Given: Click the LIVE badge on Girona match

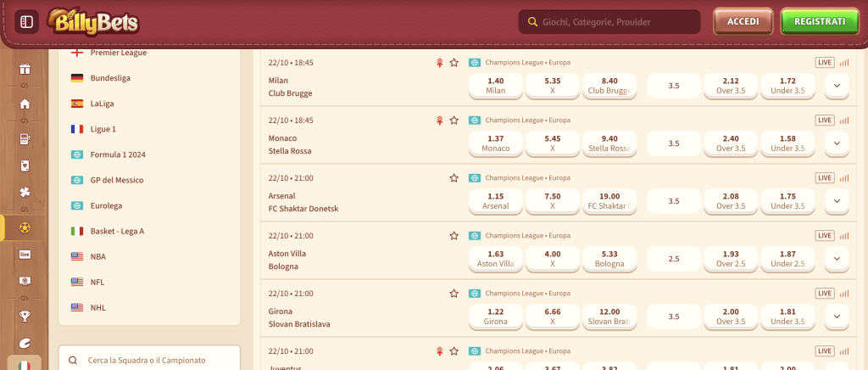Looking at the screenshot, I should (825, 293).
